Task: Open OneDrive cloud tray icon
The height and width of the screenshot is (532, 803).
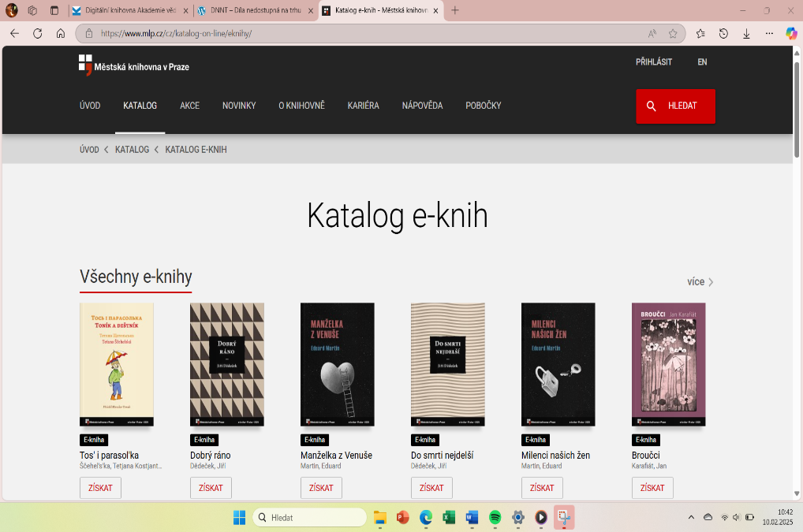Action: coord(708,517)
